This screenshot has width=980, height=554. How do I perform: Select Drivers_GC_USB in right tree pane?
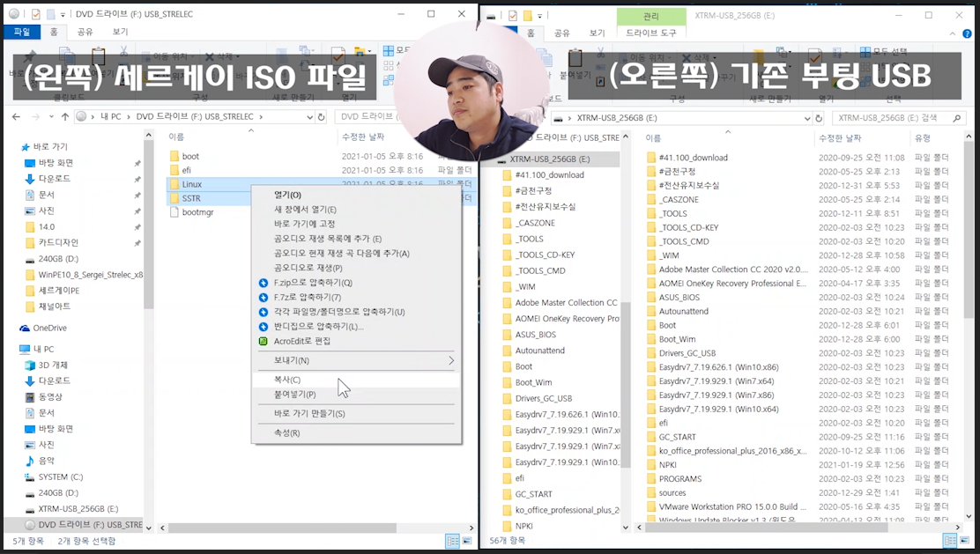coord(543,398)
